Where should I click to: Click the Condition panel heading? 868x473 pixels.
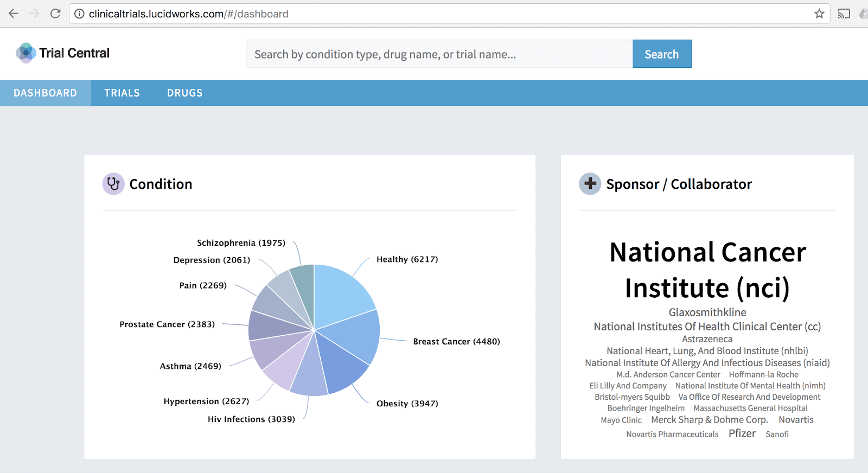click(x=161, y=184)
